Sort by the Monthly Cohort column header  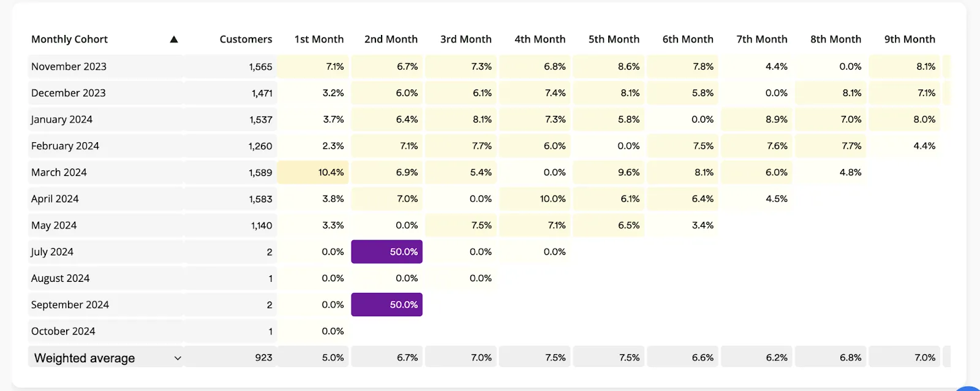pos(69,39)
